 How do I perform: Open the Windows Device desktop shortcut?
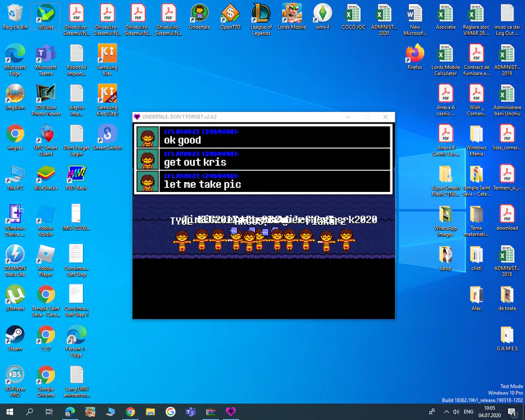point(15,220)
